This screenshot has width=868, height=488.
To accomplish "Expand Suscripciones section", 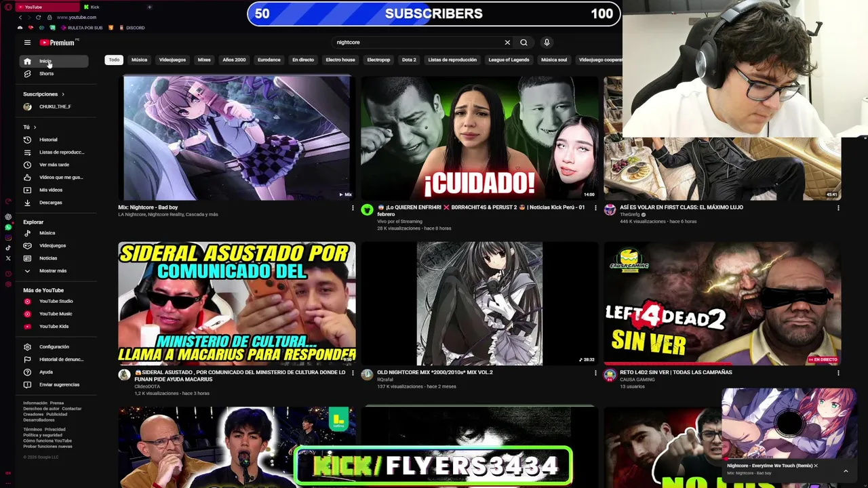I will (x=44, y=94).
